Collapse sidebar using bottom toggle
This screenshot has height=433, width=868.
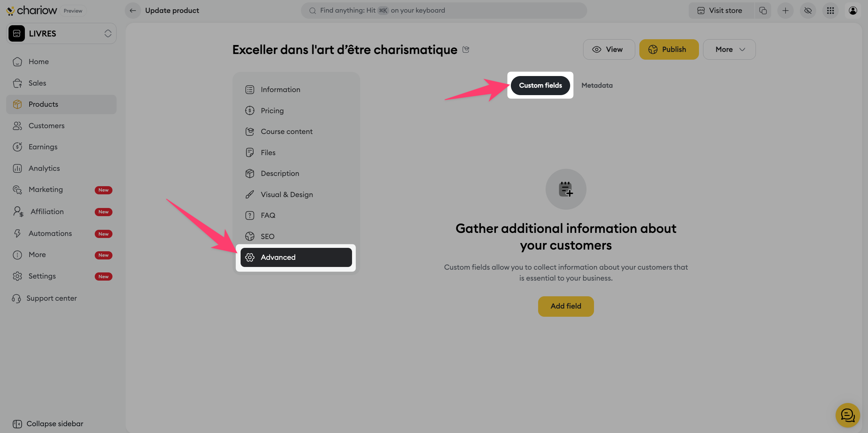[x=48, y=423]
